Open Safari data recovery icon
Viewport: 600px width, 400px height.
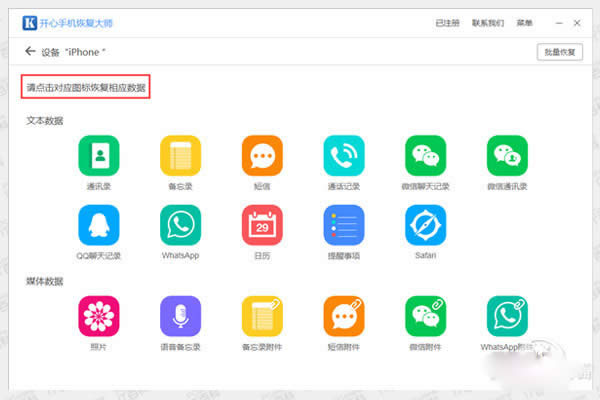pos(425,225)
